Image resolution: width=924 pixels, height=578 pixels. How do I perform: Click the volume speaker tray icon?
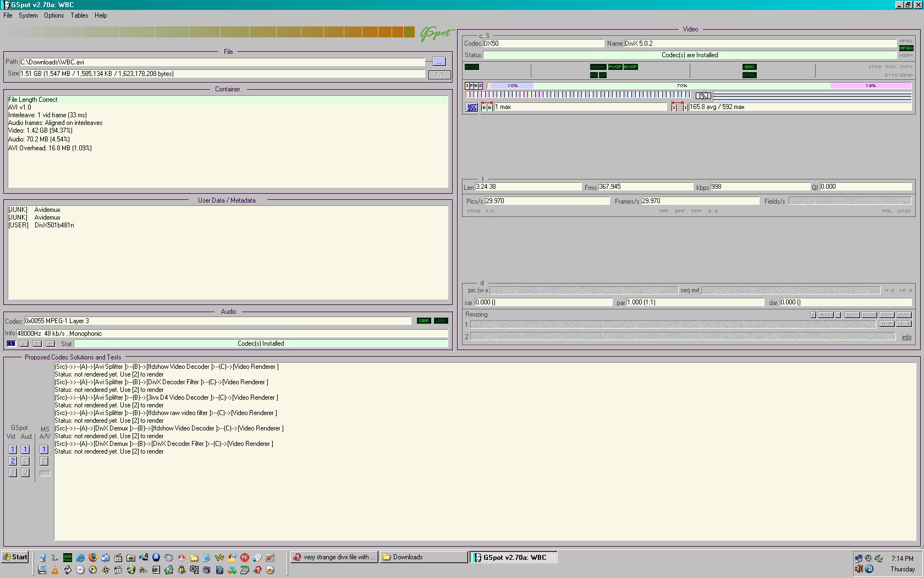pyautogui.click(x=859, y=569)
